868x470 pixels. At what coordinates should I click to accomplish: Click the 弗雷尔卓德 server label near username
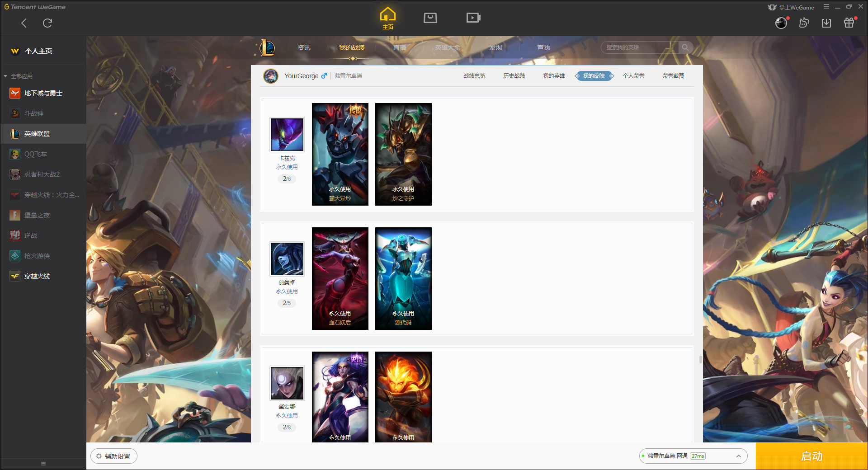(x=348, y=76)
